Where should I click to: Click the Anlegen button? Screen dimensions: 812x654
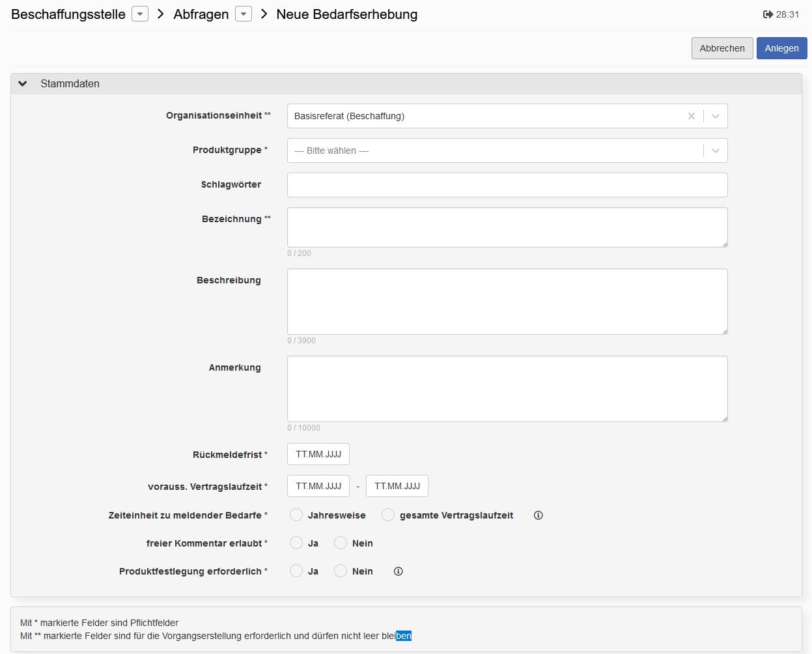click(781, 48)
